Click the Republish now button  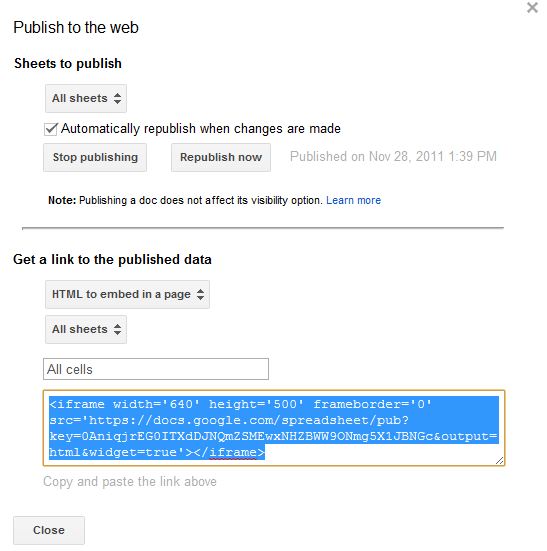(x=221, y=157)
